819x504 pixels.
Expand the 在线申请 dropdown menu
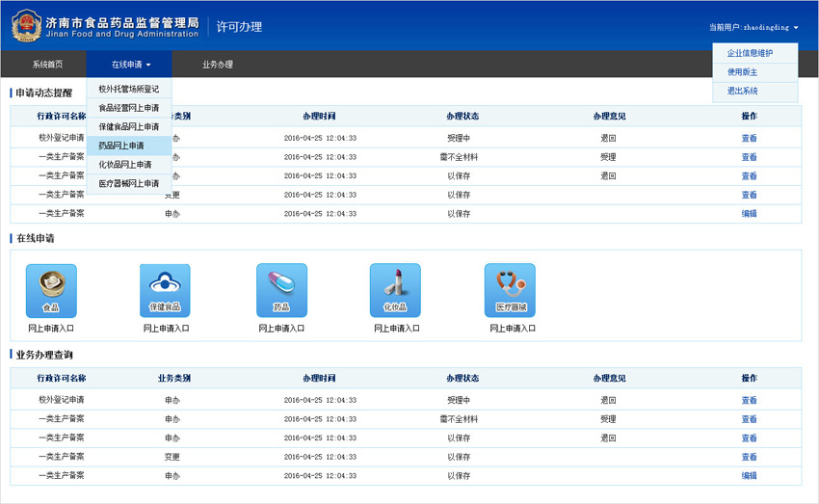tap(130, 65)
